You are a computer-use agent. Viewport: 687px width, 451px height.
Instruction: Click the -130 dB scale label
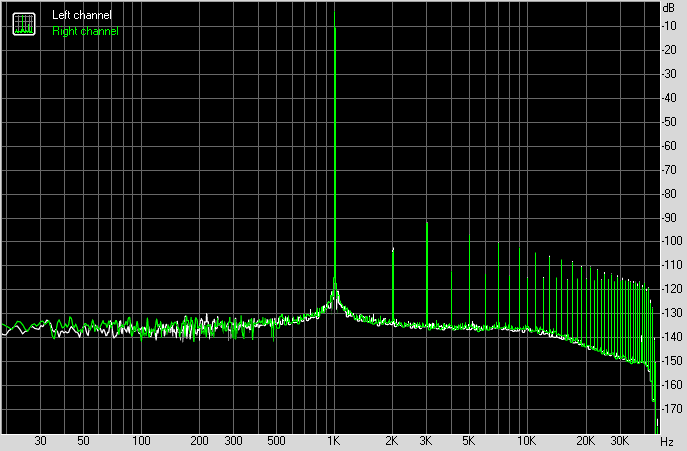[672, 313]
